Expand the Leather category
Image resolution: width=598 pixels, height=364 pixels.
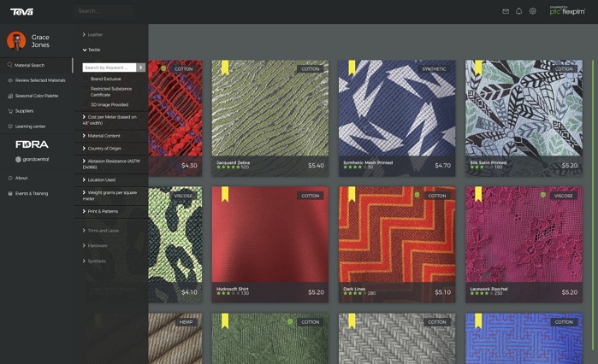pos(84,35)
